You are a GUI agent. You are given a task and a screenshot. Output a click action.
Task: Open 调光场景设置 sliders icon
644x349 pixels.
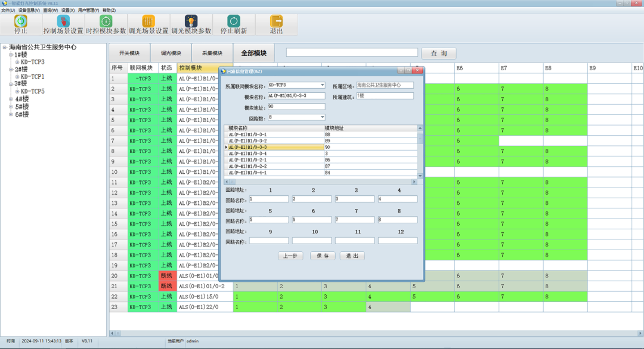click(x=148, y=21)
